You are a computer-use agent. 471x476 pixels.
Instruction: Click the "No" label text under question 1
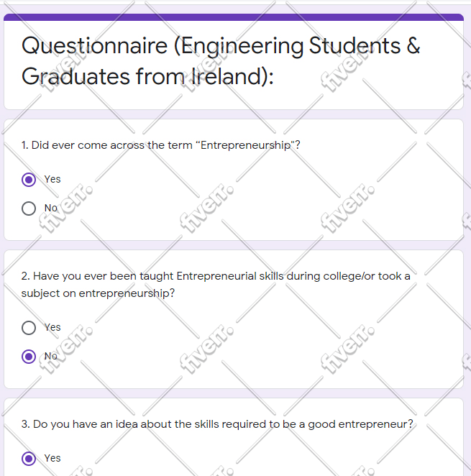click(x=51, y=208)
